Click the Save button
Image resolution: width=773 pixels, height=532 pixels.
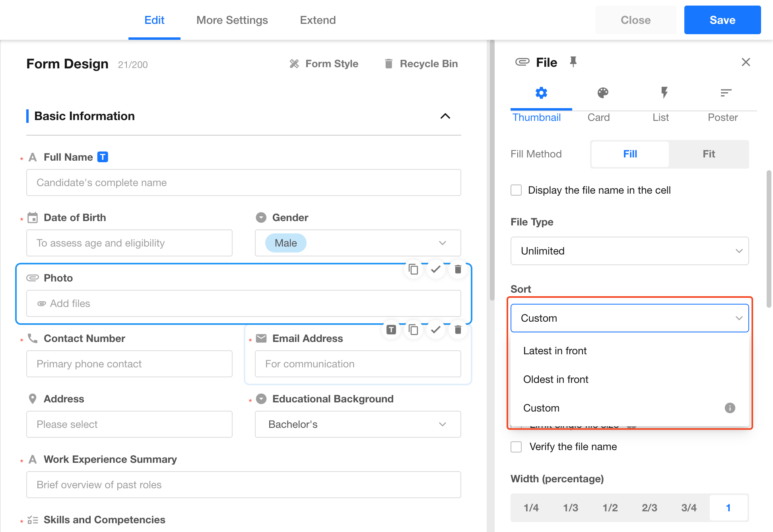click(x=722, y=20)
